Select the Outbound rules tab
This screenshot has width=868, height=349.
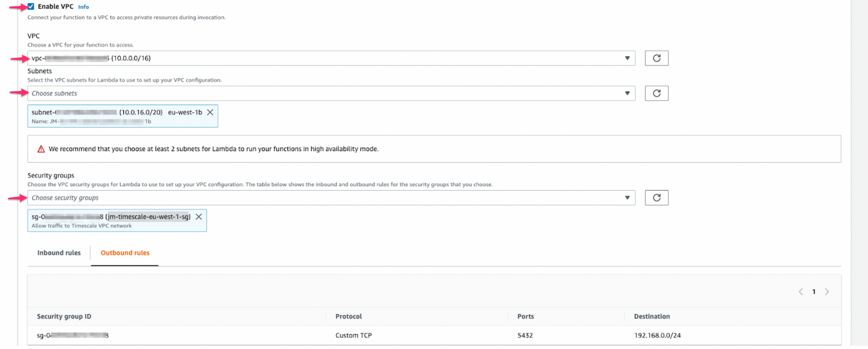tap(125, 253)
